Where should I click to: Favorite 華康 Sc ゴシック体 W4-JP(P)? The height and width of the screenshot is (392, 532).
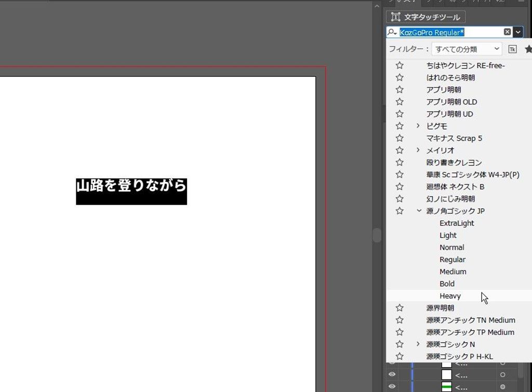(400, 174)
